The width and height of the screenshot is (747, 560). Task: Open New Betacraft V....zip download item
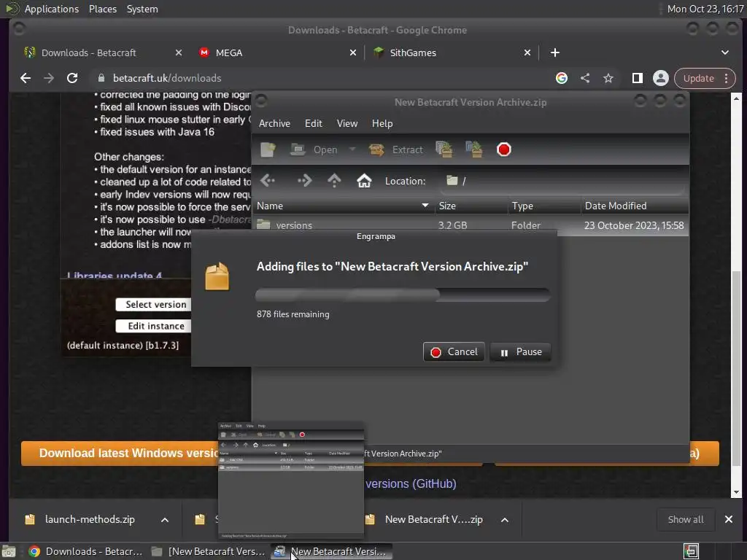[x=425, y=519]
